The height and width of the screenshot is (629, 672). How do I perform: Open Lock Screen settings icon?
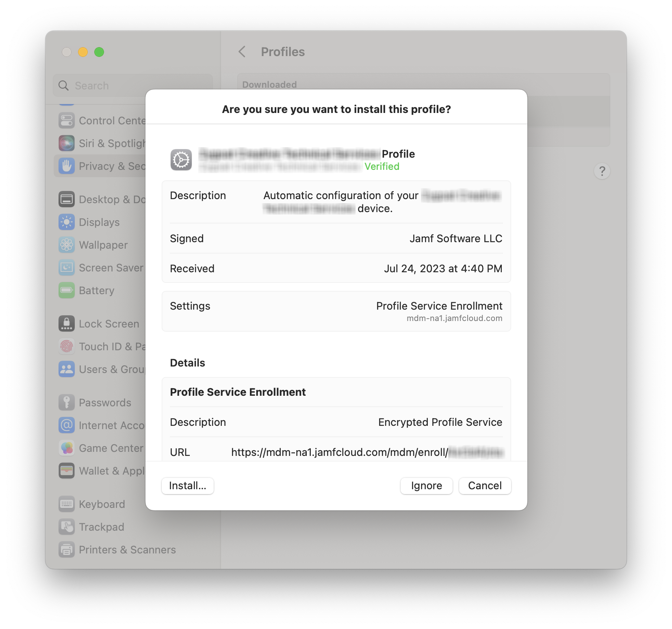click(x=67, y=324)
